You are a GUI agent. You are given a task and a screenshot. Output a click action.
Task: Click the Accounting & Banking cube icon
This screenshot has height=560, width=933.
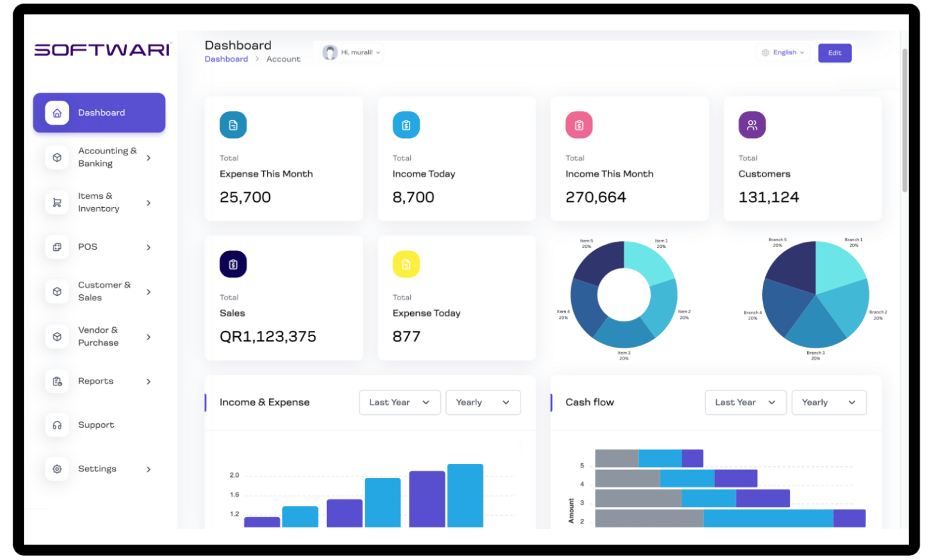(57, 158)
